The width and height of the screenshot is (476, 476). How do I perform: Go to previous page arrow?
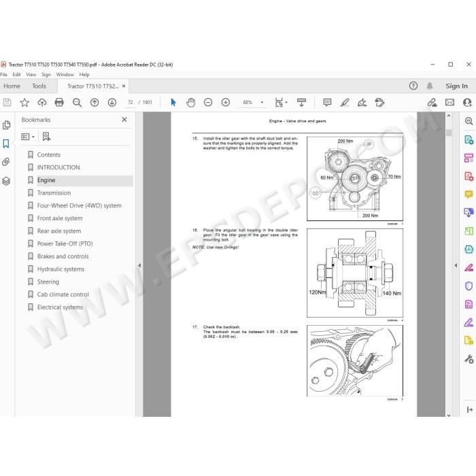[x=95, y=103]
